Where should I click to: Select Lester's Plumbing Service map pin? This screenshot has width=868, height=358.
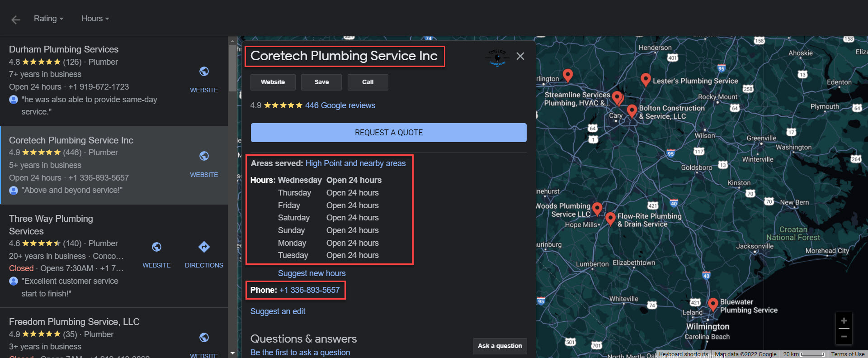(x=646, y=80)
